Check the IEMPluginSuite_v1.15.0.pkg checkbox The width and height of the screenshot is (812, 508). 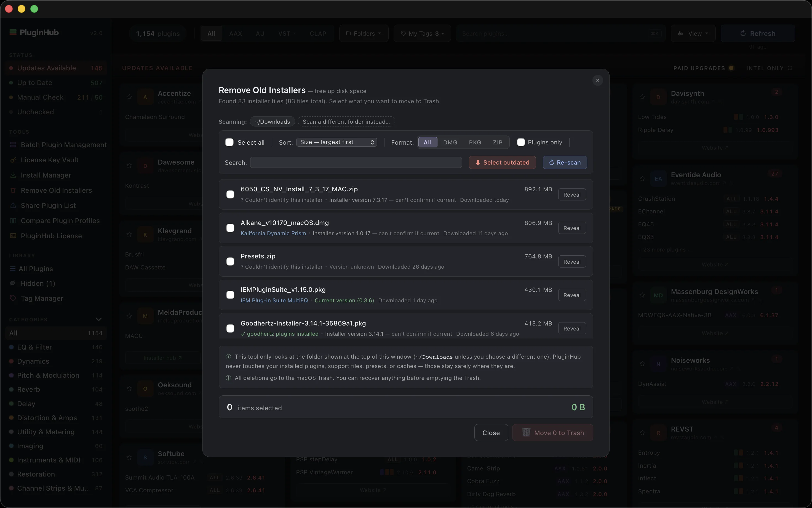pyautogui.click(x=230, y=295)
